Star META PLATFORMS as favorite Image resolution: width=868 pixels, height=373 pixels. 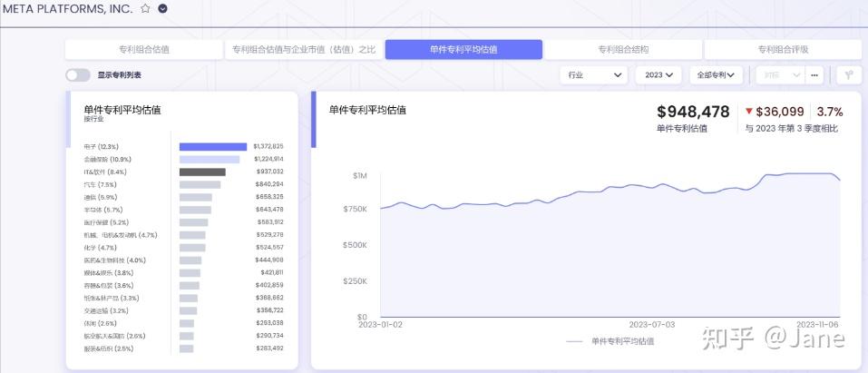(145, 8)
